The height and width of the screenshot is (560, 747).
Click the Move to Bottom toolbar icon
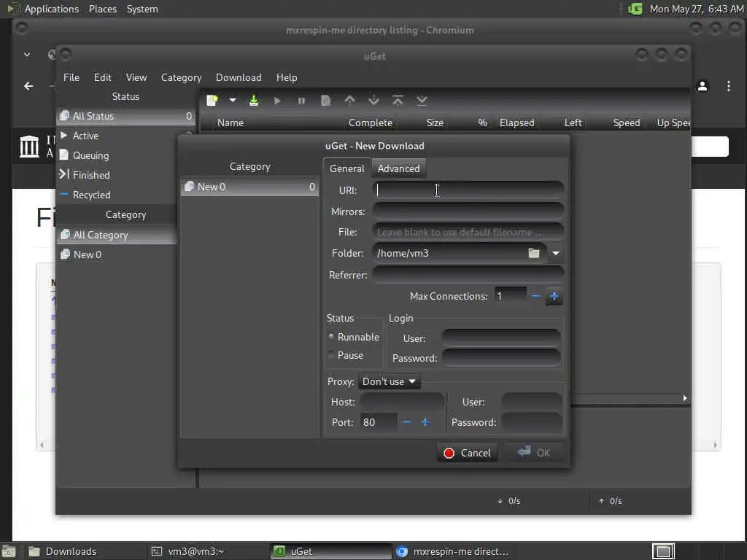click(x=422, y=101)
